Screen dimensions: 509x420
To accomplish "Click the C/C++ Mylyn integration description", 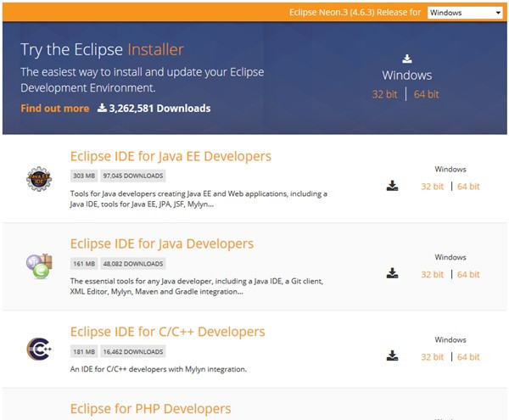I will coord(159,369).
